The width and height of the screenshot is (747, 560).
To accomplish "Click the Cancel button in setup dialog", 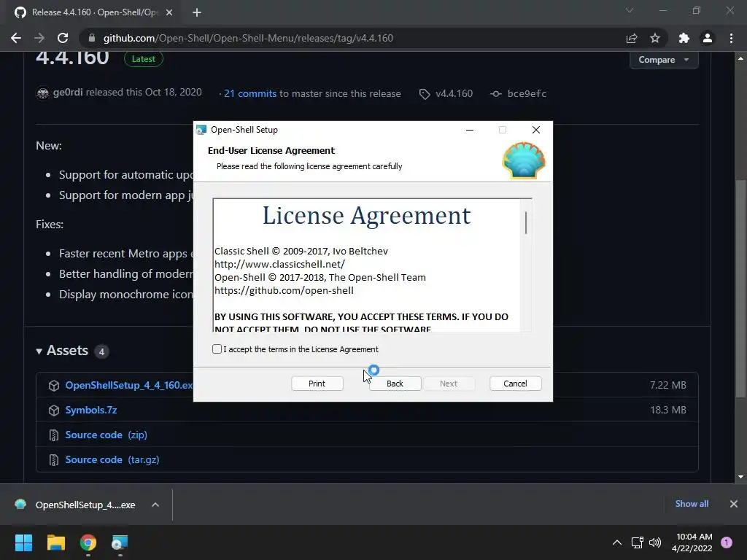I will click(515, 384).
